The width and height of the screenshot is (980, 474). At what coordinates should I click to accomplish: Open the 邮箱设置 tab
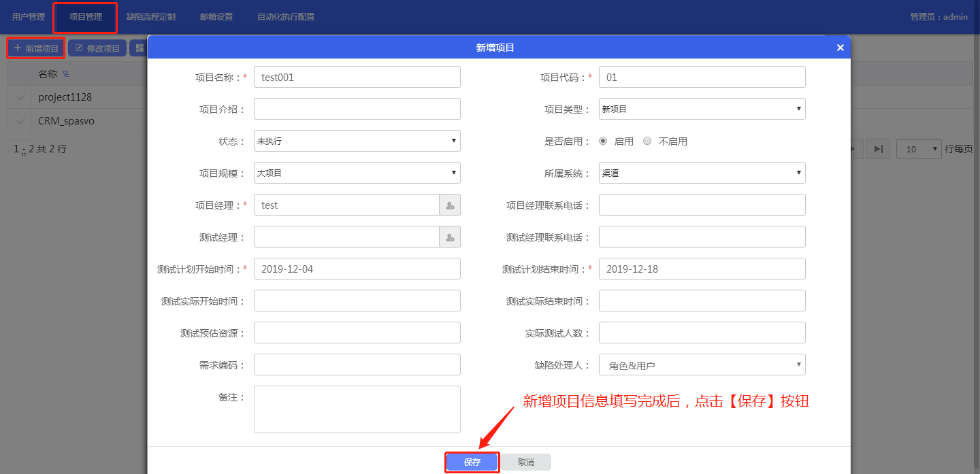click(x=216, y=17)
